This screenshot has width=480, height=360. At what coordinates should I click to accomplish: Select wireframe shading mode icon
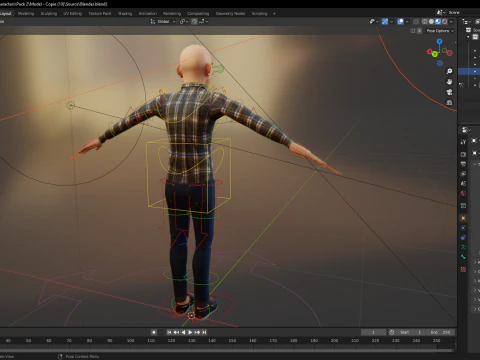coord(425,22)
